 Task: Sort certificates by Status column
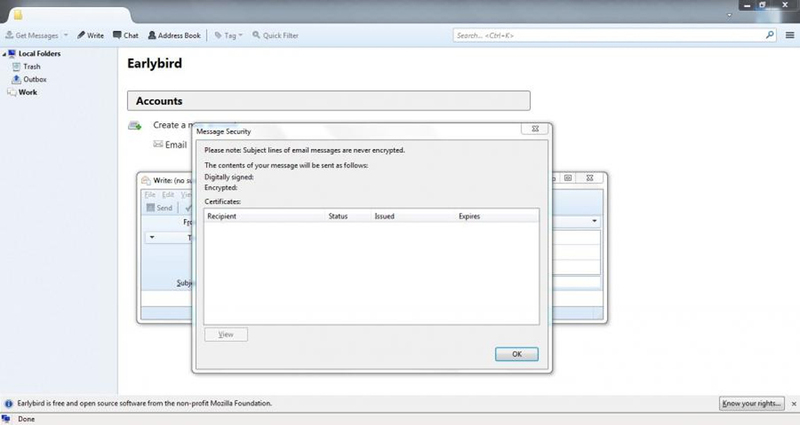pos(348,216)
